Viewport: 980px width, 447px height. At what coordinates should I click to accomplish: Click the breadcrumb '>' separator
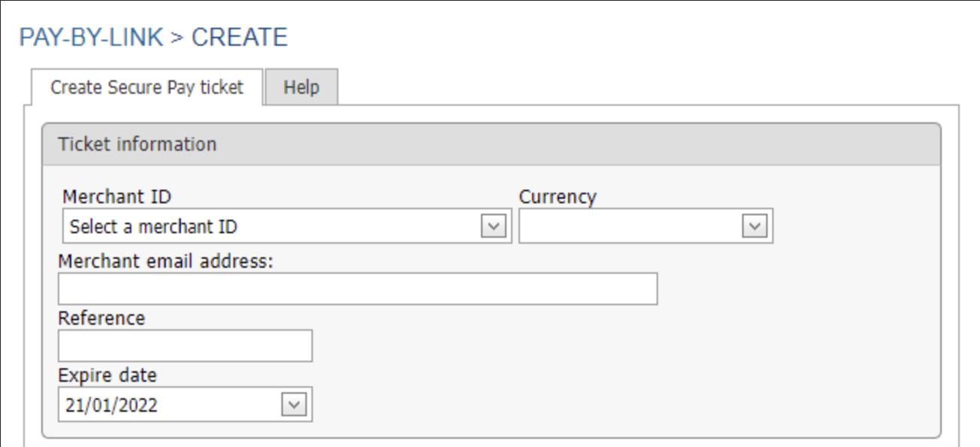coord(177,37)
